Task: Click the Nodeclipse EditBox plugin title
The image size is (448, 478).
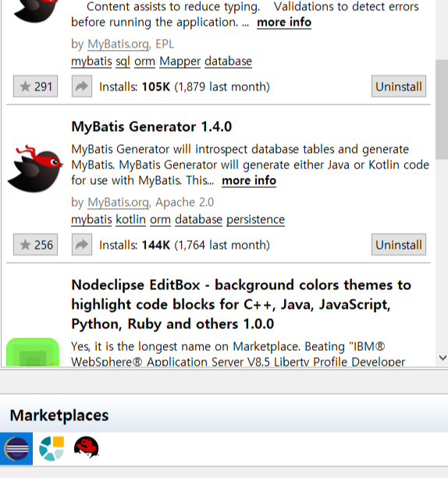Action: [x=241, y=304]
